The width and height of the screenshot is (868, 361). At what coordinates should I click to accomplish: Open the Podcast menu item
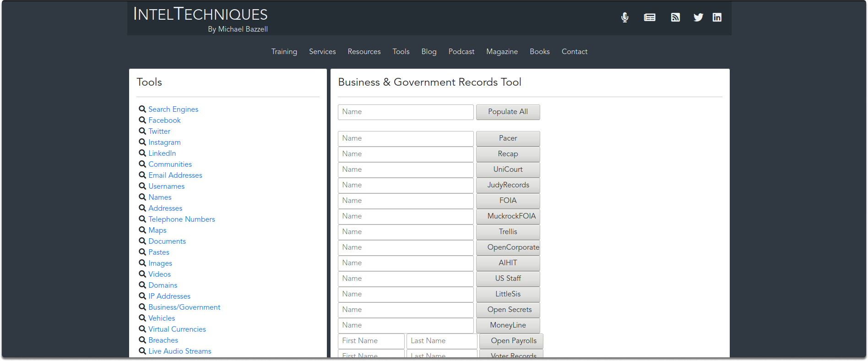pos(461,52)
